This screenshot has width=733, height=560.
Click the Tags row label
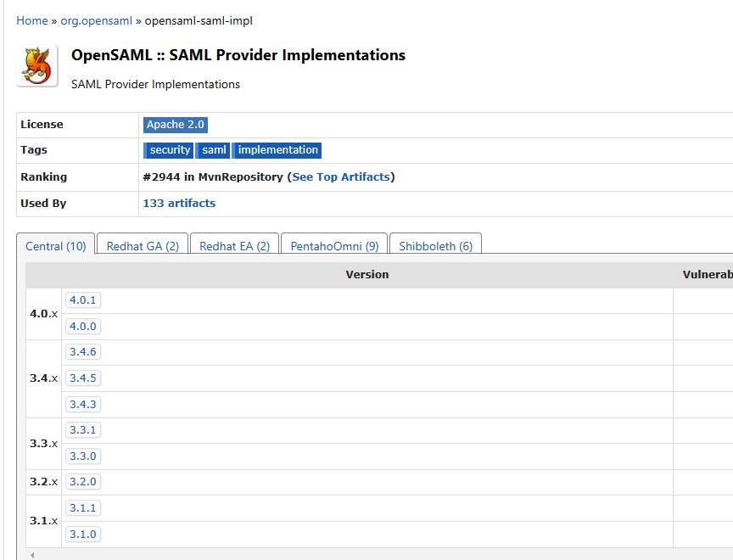tap(34, 150)
